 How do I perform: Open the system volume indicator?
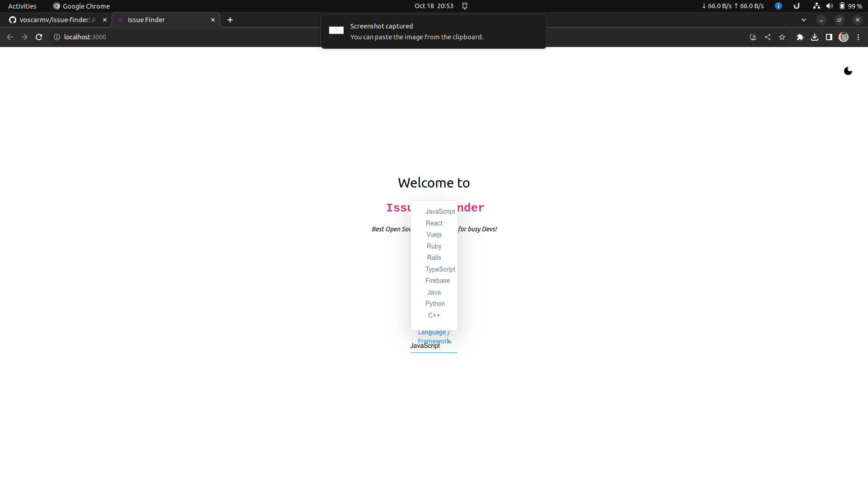(829, 6)
